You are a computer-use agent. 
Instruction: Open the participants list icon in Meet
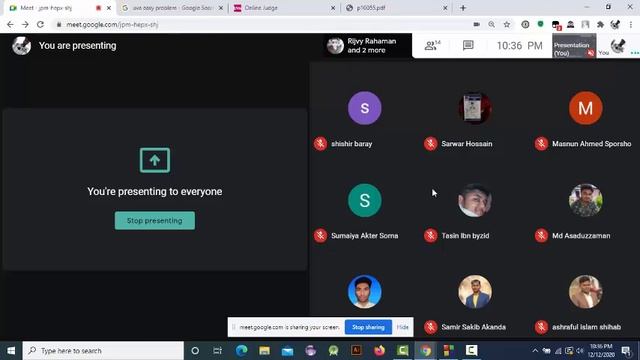(x=433, y=45)
